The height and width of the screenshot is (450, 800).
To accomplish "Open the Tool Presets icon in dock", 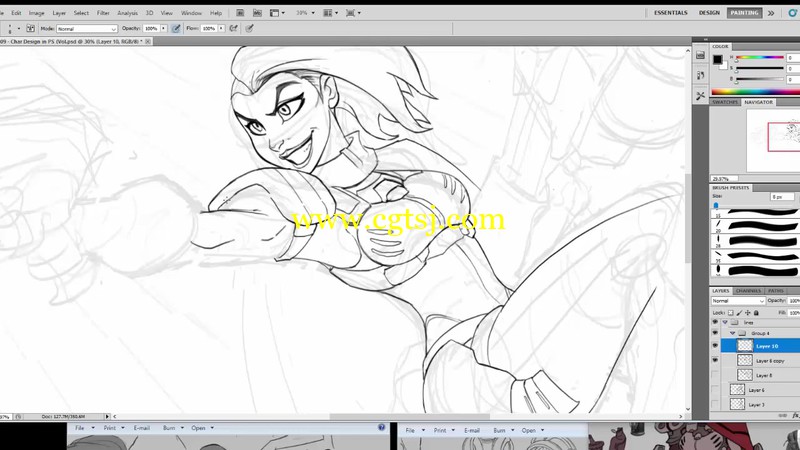I will coord(701,95).
